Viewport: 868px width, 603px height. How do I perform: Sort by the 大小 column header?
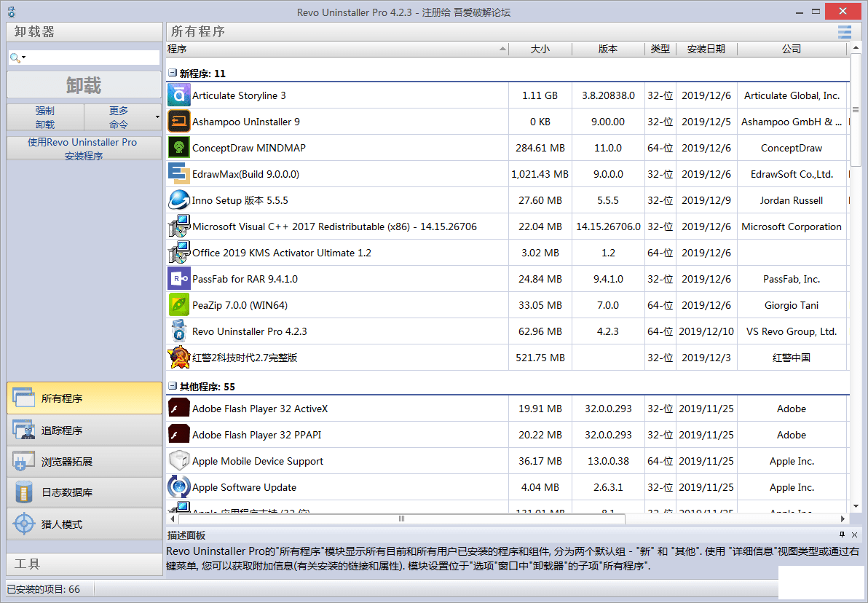click(540, 49)
